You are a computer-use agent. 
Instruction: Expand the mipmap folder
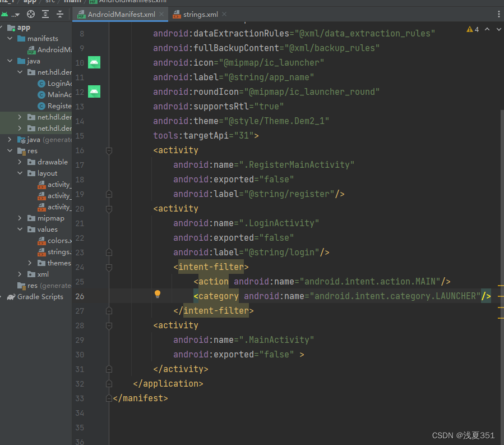point(20,218)
